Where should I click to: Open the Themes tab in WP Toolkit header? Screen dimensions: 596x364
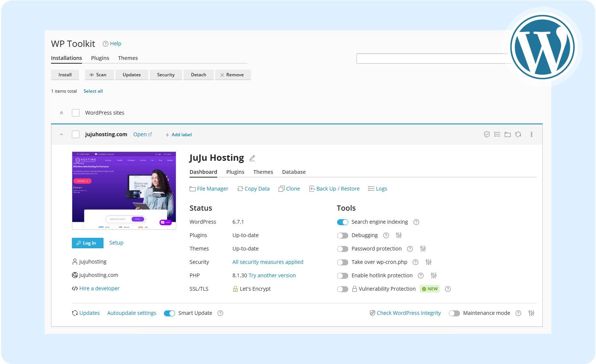128,58
